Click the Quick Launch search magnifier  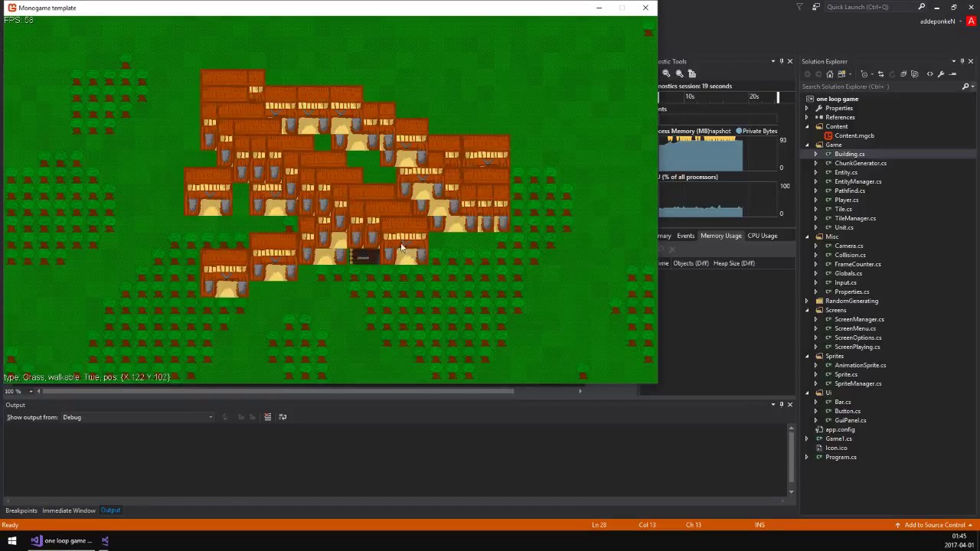pyautogui.click(x=922, y=7)
